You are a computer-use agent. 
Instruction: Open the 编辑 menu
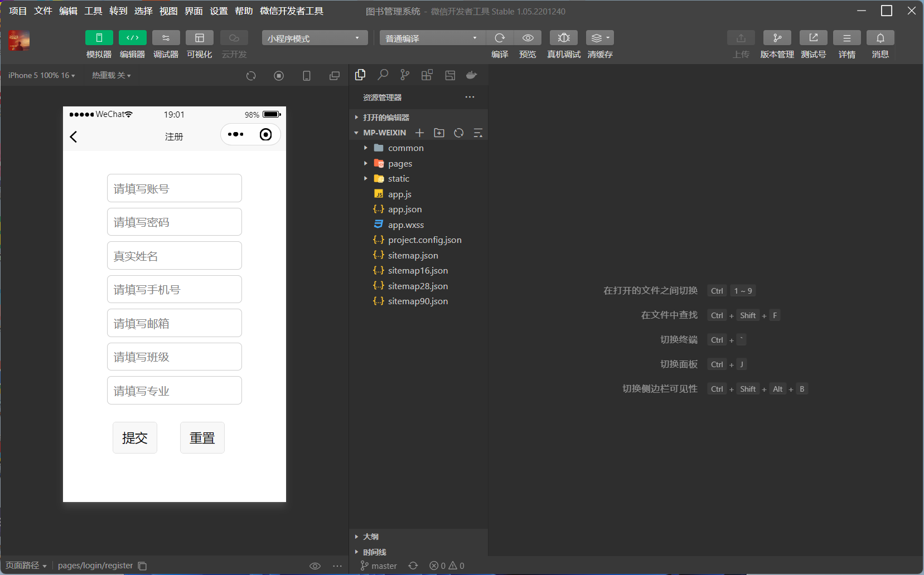coord(68,11)
